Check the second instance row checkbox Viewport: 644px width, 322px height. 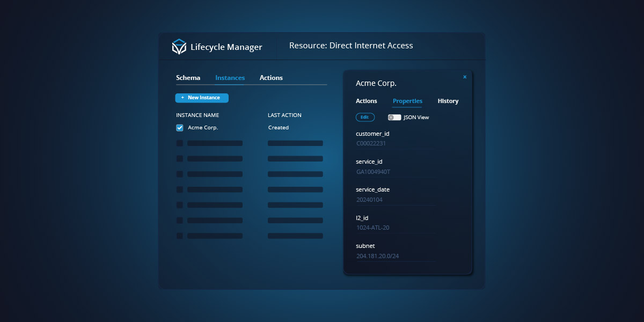click(x=179, y=143)
